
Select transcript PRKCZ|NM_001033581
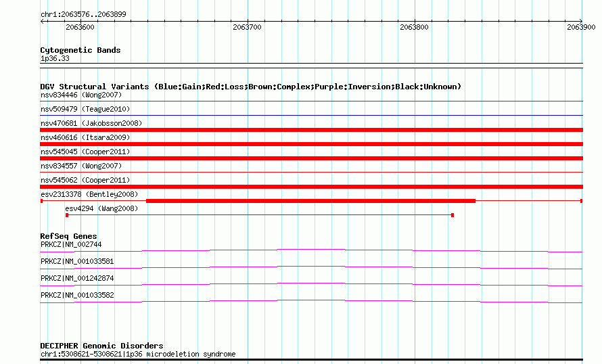(x=77, y=261)
